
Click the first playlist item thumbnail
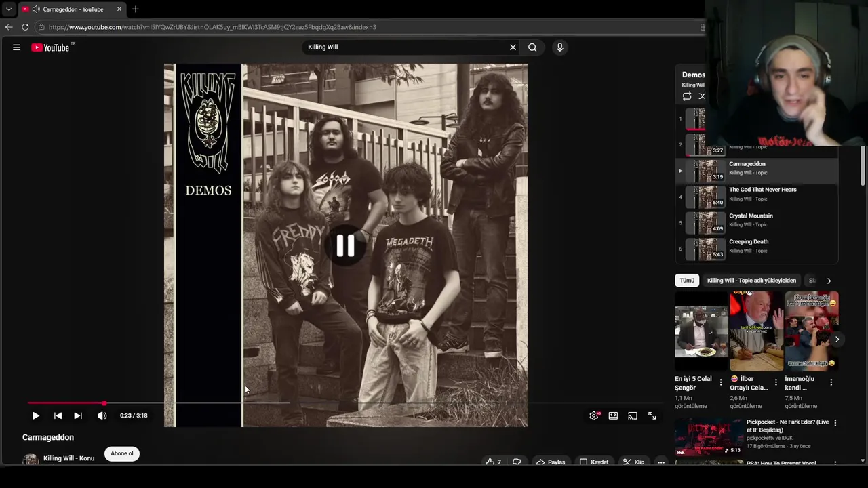point(695,119)
